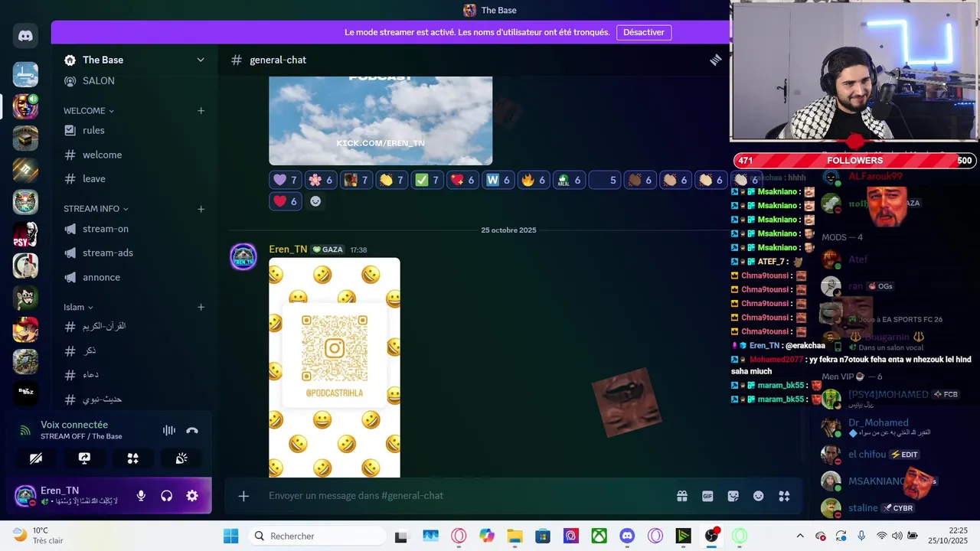Add reaction smiley under podcast image

(x=315, y=201)
